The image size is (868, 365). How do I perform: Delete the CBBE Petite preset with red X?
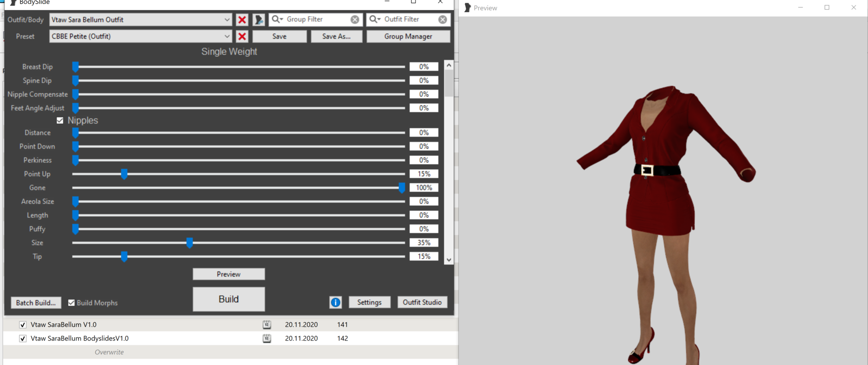click(x=242, y=36)
